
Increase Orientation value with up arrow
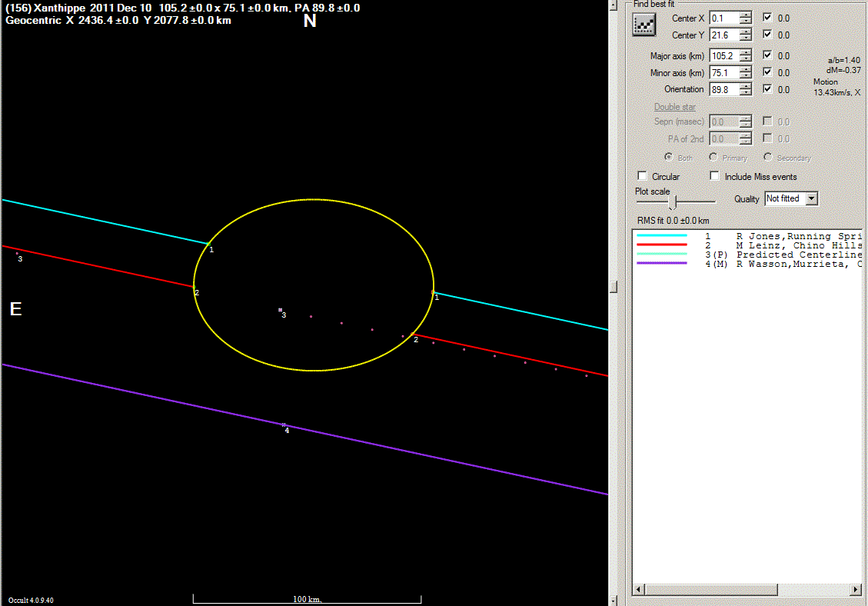coord(745,86)
